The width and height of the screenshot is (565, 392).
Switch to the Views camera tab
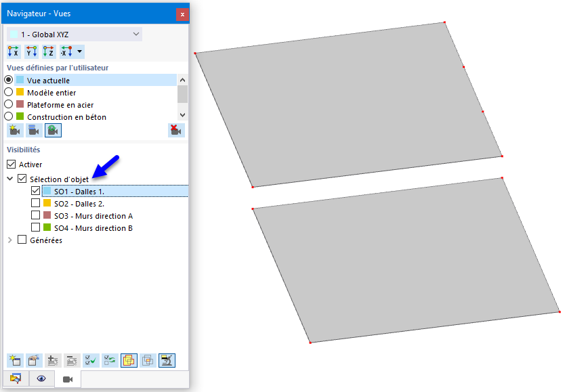pyautogui.click(x=68, y=379)
